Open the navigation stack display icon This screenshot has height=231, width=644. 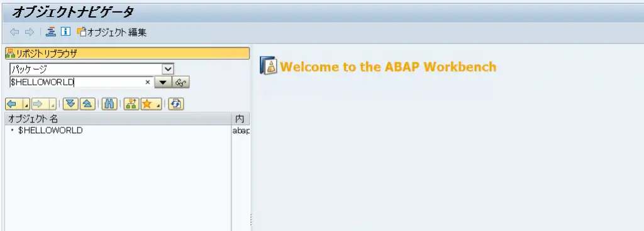[51, 32]
